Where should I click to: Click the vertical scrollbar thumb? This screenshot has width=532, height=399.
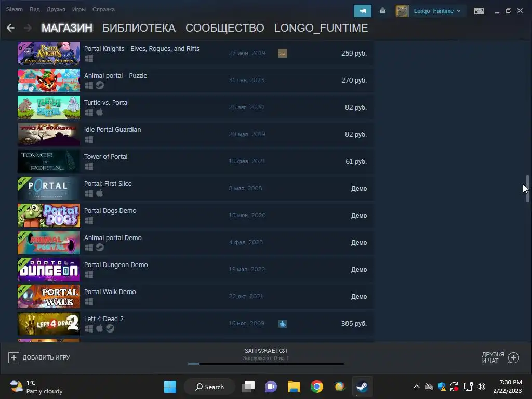tap(528, 188)
